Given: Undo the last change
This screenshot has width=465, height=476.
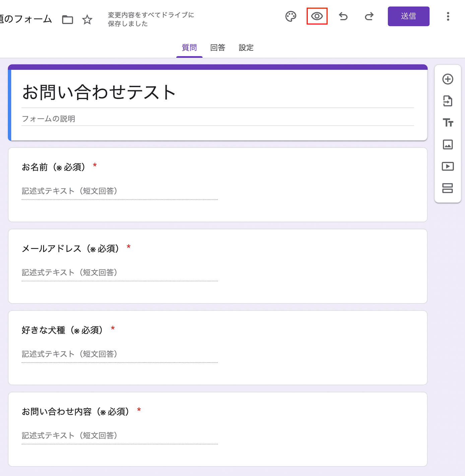Looking at the screenshot, I should [343, 16].
